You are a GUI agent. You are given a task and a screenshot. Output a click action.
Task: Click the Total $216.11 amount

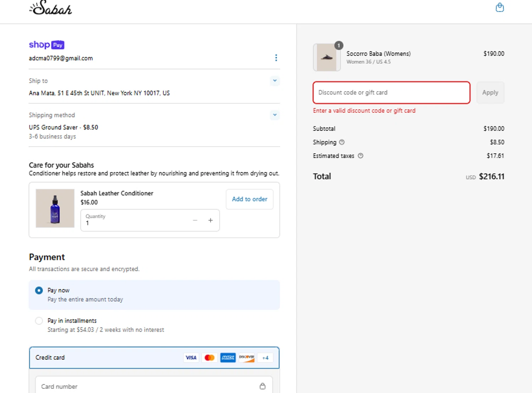click(492, 176)
